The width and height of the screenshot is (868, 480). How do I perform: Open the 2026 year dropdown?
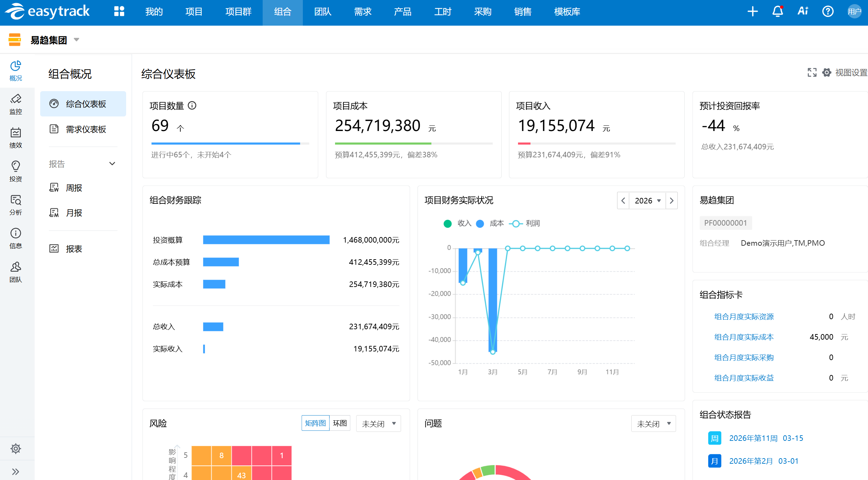tap(647, 201)
